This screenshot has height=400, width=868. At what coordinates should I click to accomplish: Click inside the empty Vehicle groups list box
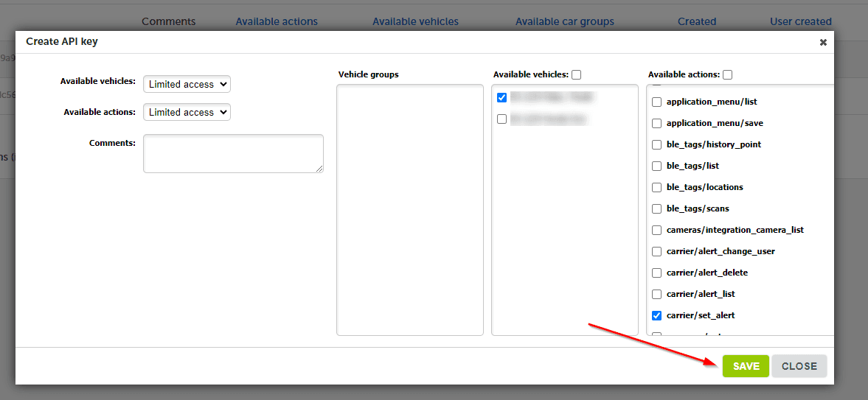tap(409, 209)
